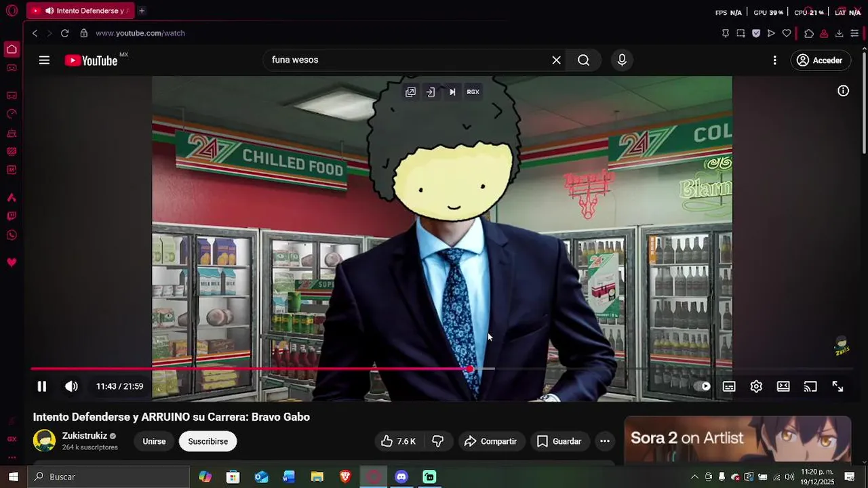Open Discord from the taskbar
This screenshot has height=488, width=868.
(x=401, y=477)
